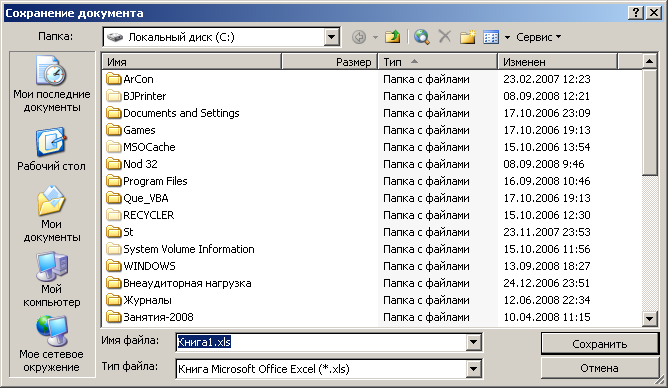Expand the Тип файла dropdown arrow
The height and width of the screenshot is (388, 668).
pyautogui.click(x=473, y=369)
